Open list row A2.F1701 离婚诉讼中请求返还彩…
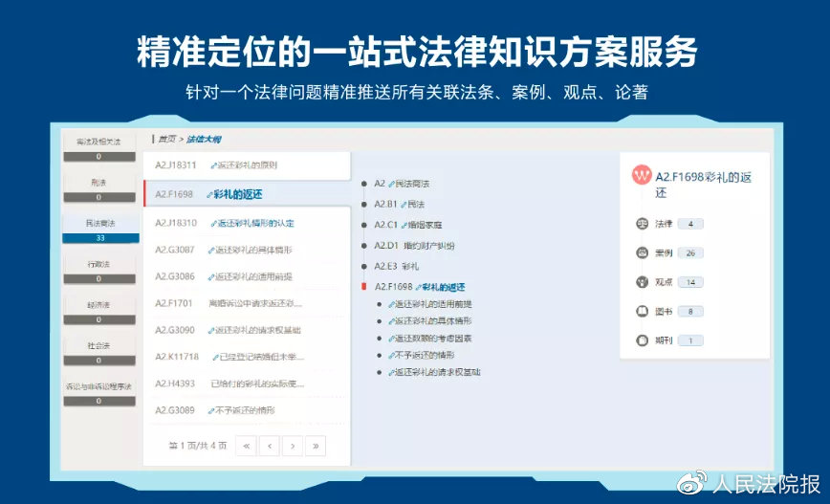 coord(247,303)
